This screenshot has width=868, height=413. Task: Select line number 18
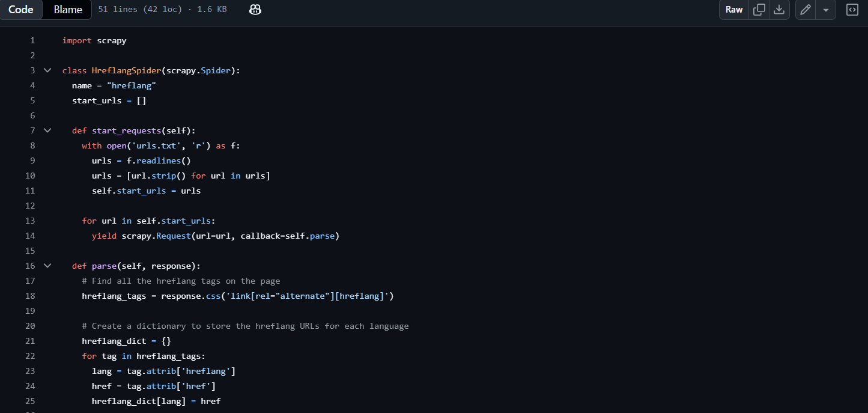[x=30, y=296]
